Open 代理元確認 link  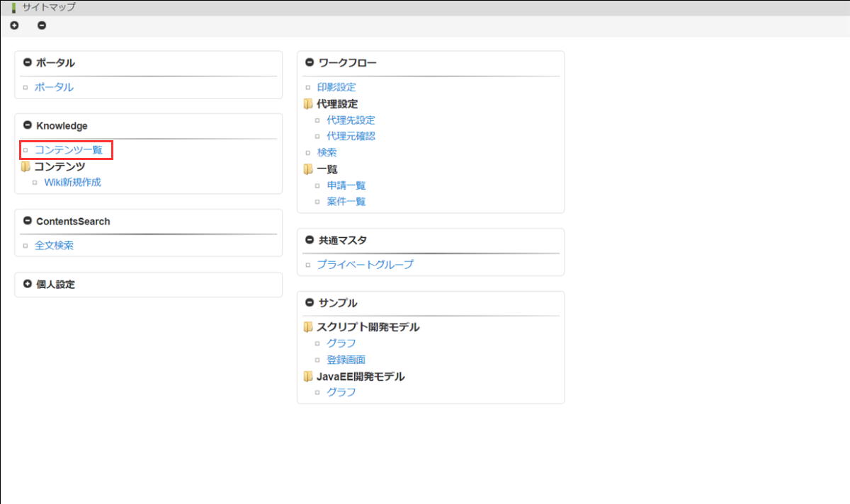click(x=351, y=136)
